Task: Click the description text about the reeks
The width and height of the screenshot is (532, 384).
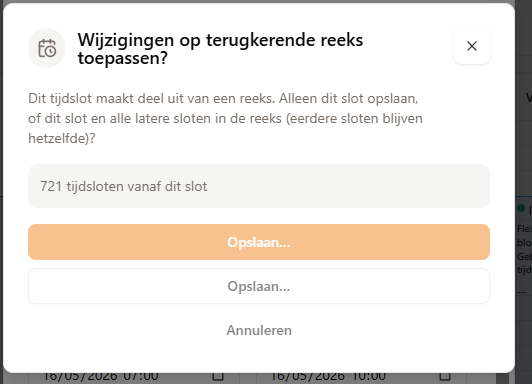Action: [x=225, y=118]
